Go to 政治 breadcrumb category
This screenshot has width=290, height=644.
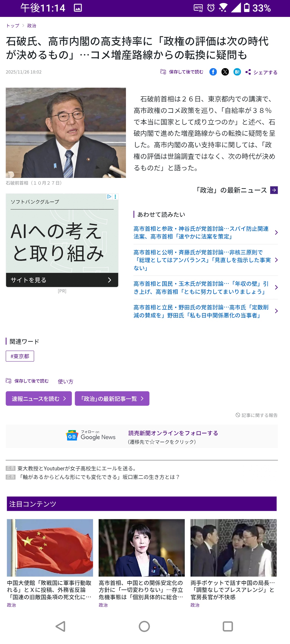click(x=32, y=26)
